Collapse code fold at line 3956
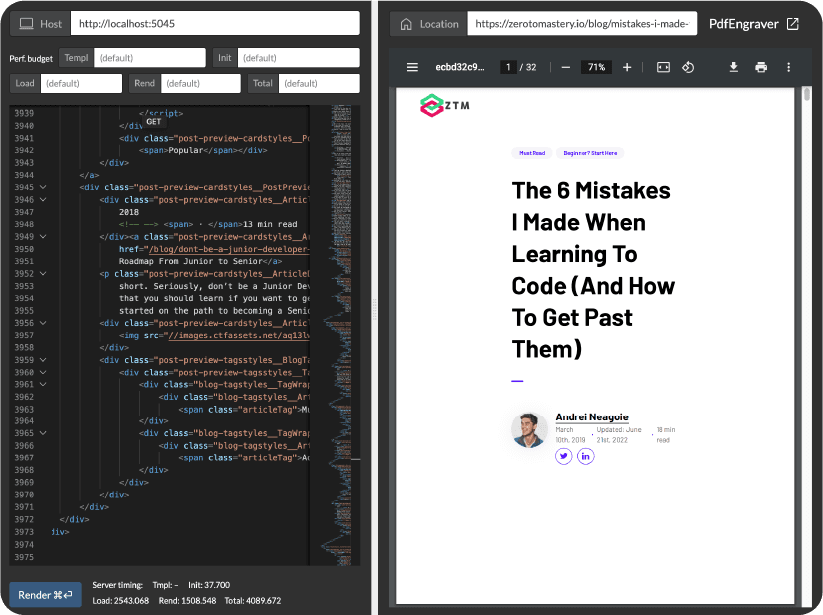823x615 pixels. [43, 323]
